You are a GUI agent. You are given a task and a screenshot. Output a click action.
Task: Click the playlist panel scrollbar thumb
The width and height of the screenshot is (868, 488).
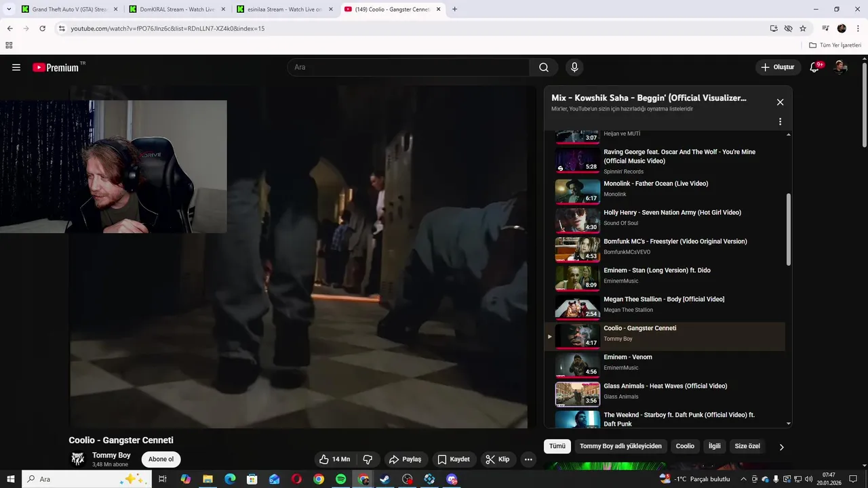click(788, 229)
